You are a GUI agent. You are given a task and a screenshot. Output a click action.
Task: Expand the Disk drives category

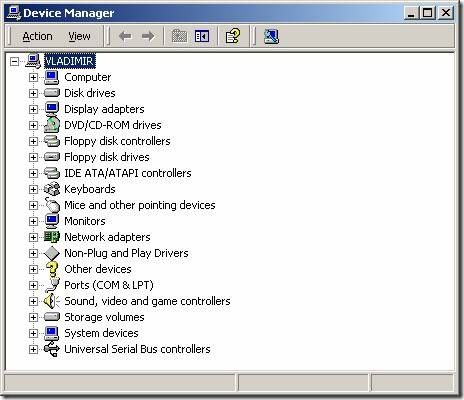coord(33,93)
